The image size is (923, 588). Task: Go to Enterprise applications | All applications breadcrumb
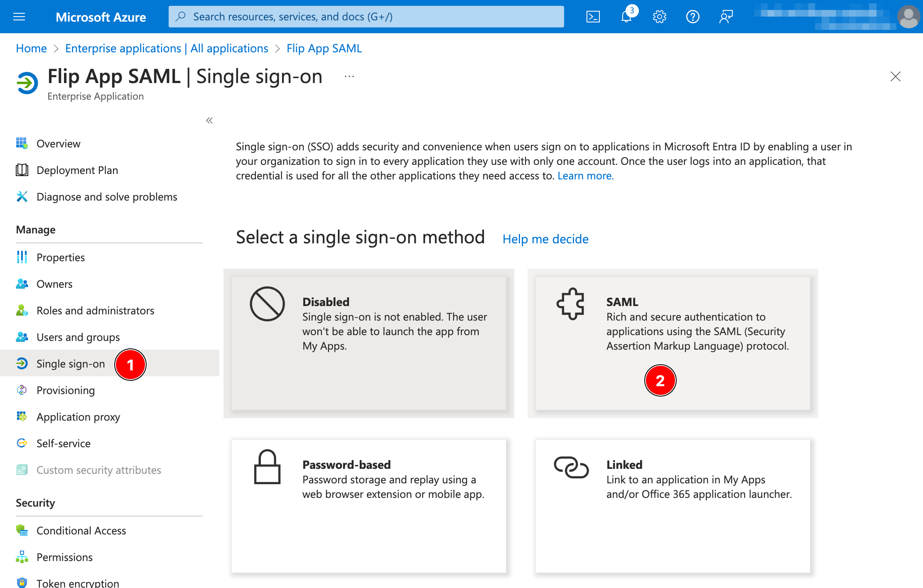167,48
